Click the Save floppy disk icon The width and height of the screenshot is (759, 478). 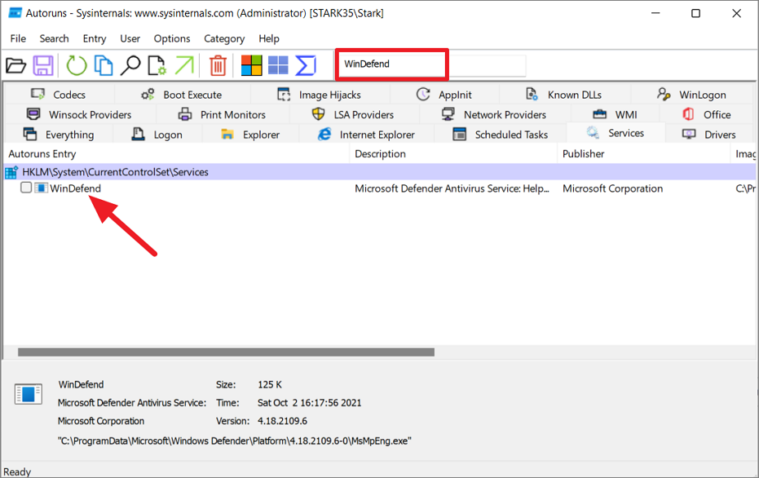[43, 65]
